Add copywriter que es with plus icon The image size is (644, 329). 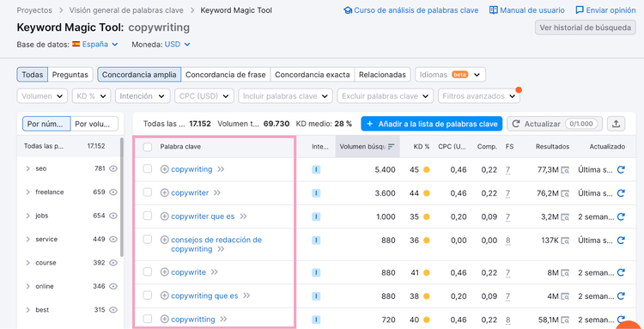[x=164, y=216]
